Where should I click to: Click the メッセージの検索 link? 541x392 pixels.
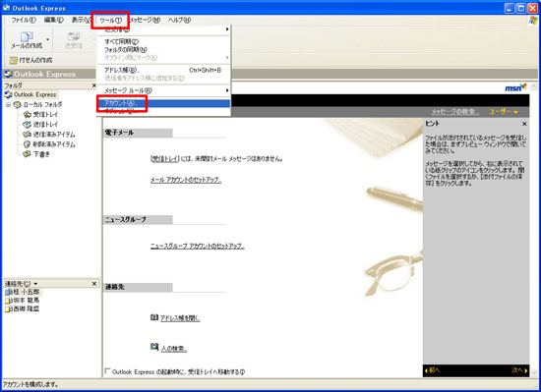click(x=455, y=112)
